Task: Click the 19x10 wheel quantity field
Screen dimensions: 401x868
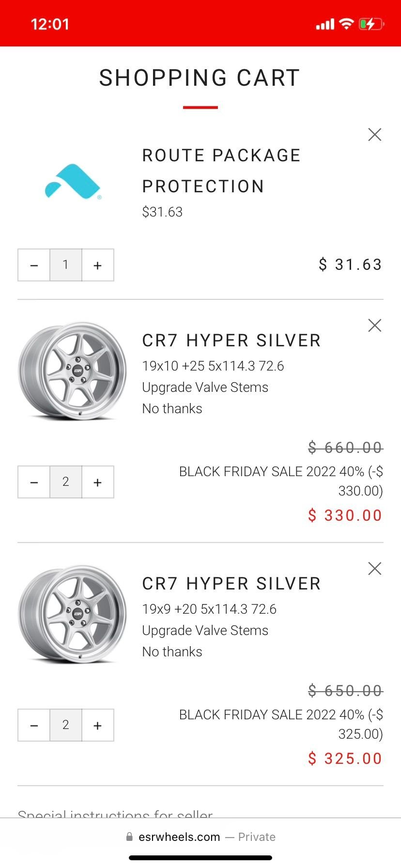Action: [66, 482]
